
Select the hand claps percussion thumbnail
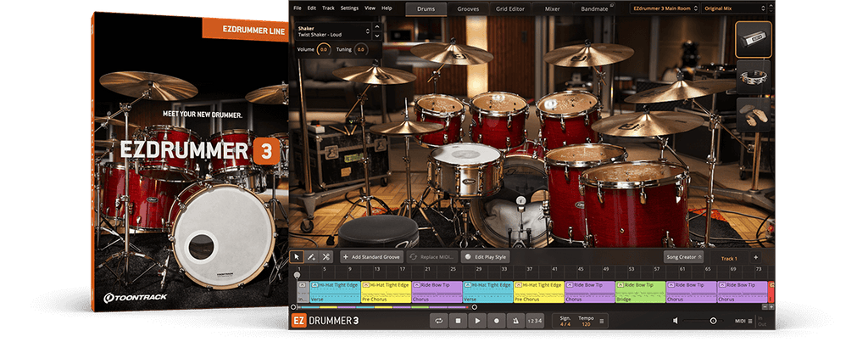click(x=754, y=115)
